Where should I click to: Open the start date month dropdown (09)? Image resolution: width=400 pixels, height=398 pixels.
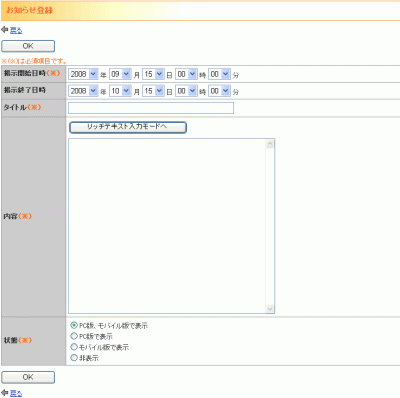(120, 74)
